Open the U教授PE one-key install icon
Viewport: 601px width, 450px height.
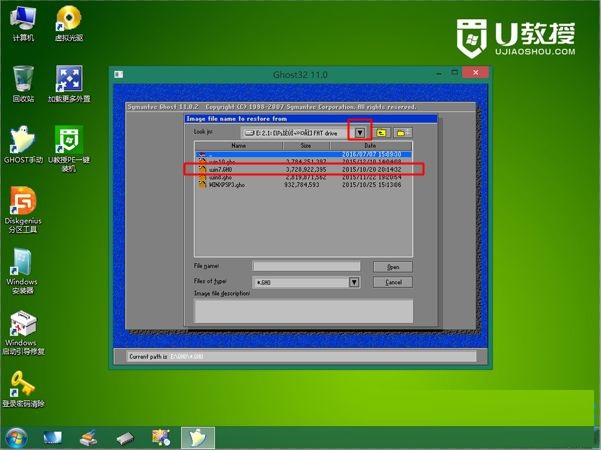point(69,140)
